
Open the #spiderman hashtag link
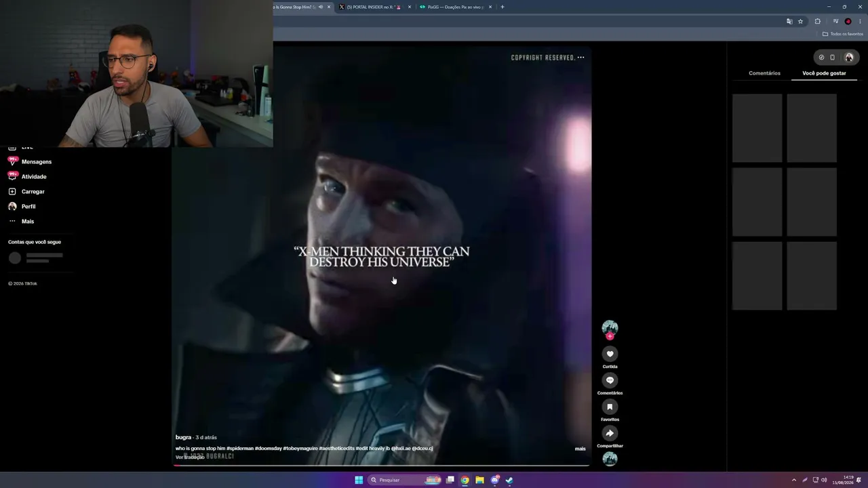click(240, 448)
